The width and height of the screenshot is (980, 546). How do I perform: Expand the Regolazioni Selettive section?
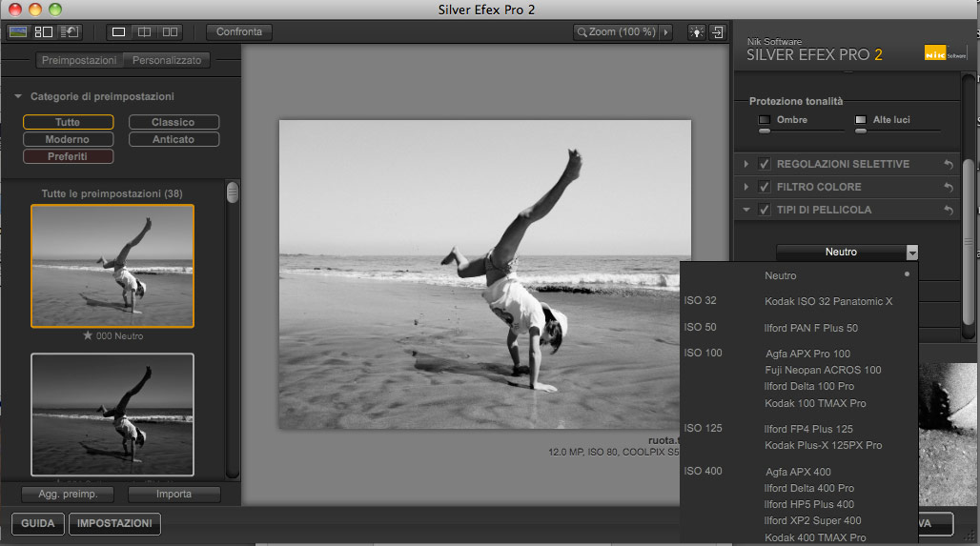click(746, 164)
